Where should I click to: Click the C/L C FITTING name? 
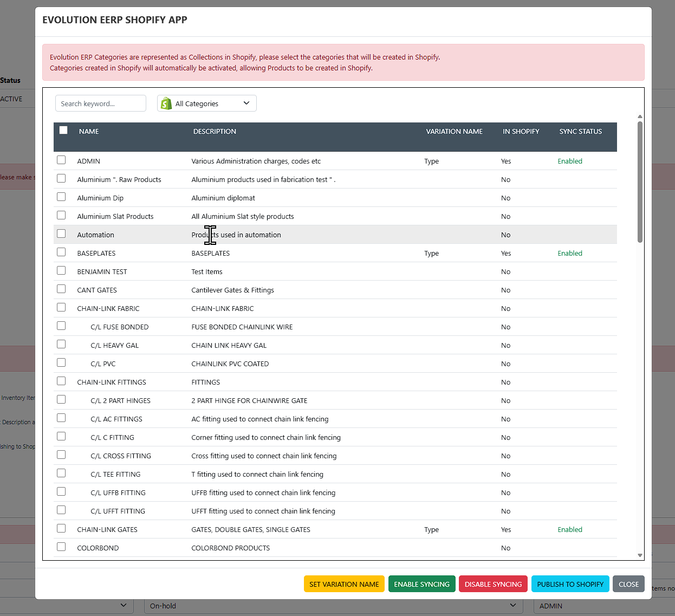point(113,438)
